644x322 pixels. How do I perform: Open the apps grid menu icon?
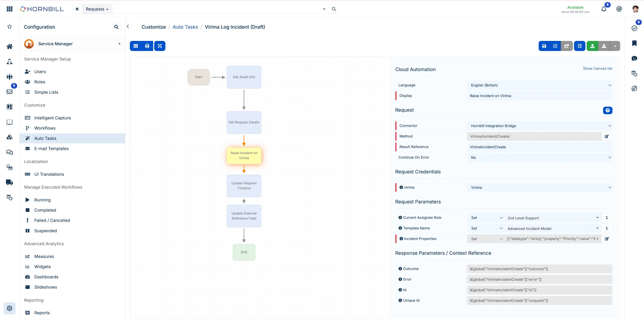pos(10,9)
